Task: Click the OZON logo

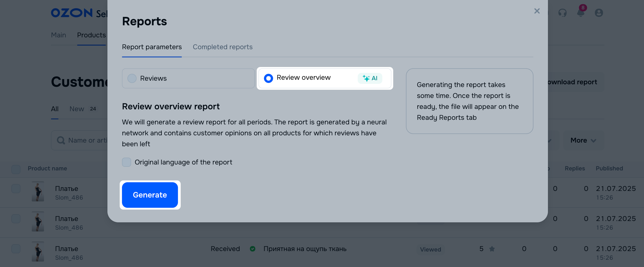Action: [x=71, y=13]
